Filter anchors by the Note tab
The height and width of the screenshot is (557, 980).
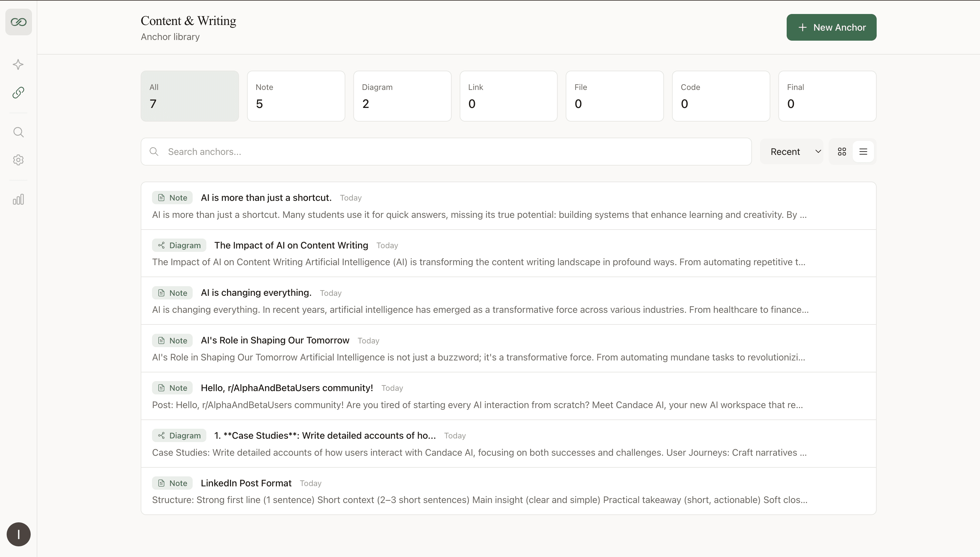pos(296,96)
